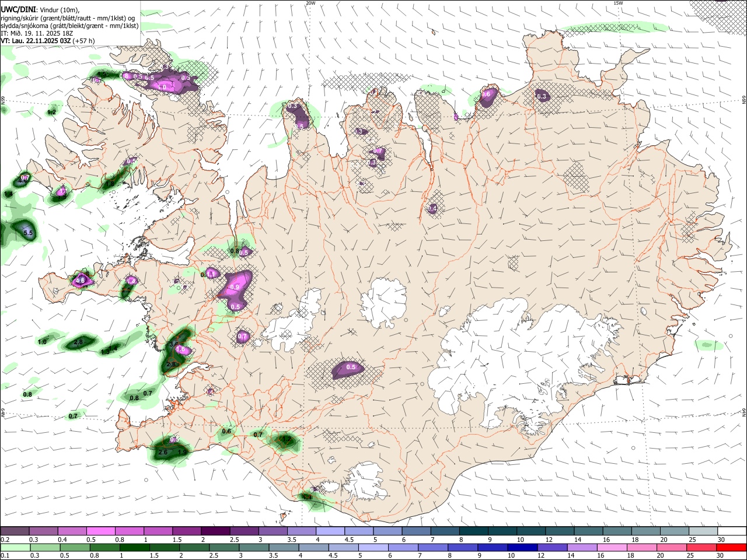Click the 1.6 snow value near Borgarfjörður
Viewport: 747px width, 560px height.
tap(180, 349)
